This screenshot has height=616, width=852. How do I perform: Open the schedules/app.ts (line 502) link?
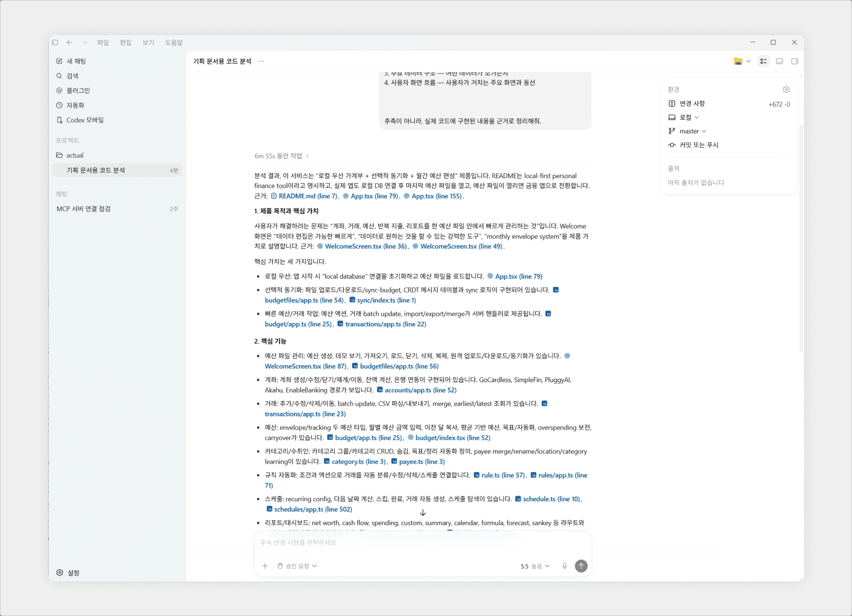[x=309, y=510]
